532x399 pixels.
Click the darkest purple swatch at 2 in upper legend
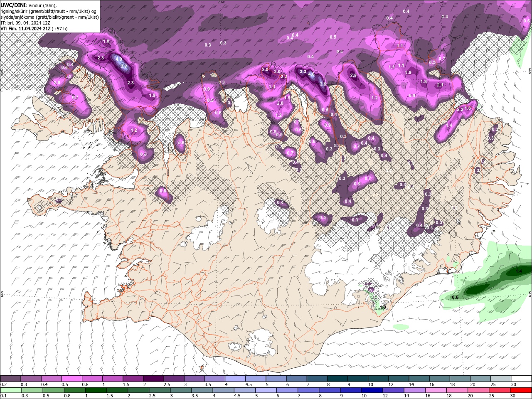coord(153,379)
